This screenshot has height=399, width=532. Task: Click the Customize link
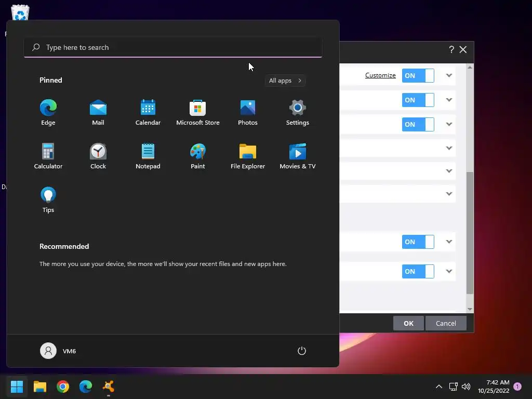380,75
